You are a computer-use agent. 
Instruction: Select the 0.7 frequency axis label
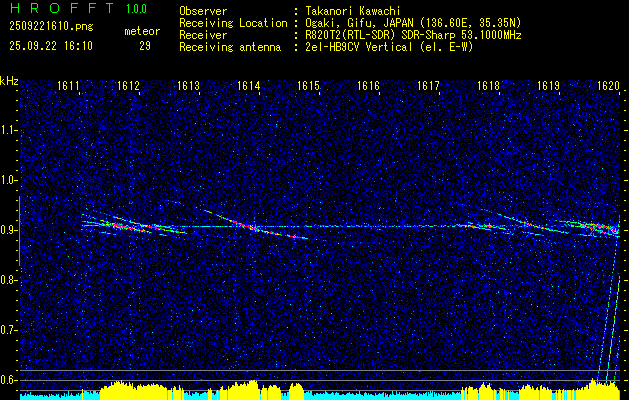tap(9, 330)
